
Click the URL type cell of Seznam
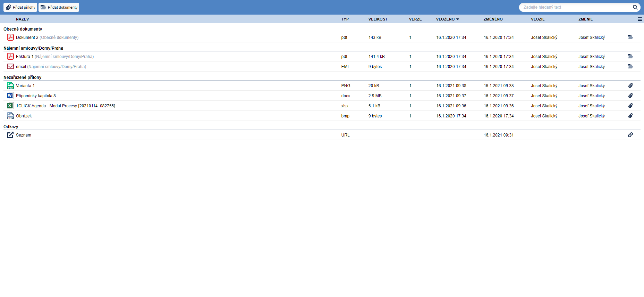pos(345,135)
